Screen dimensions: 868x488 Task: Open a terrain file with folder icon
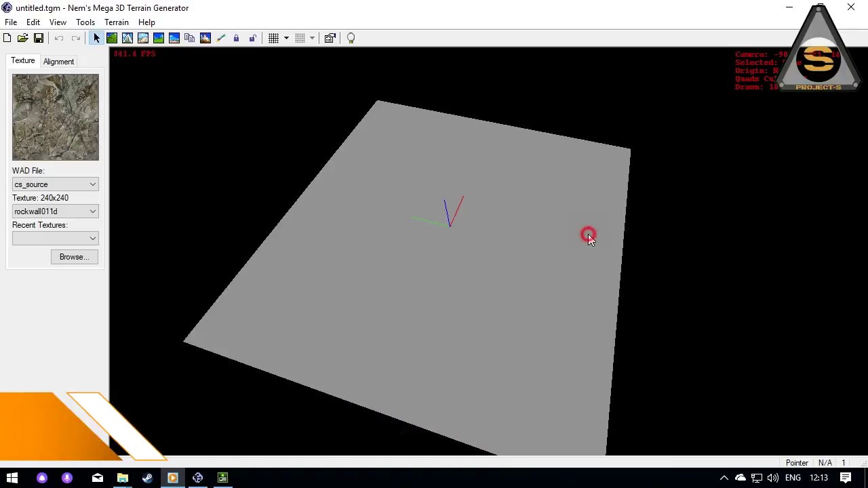22,38
